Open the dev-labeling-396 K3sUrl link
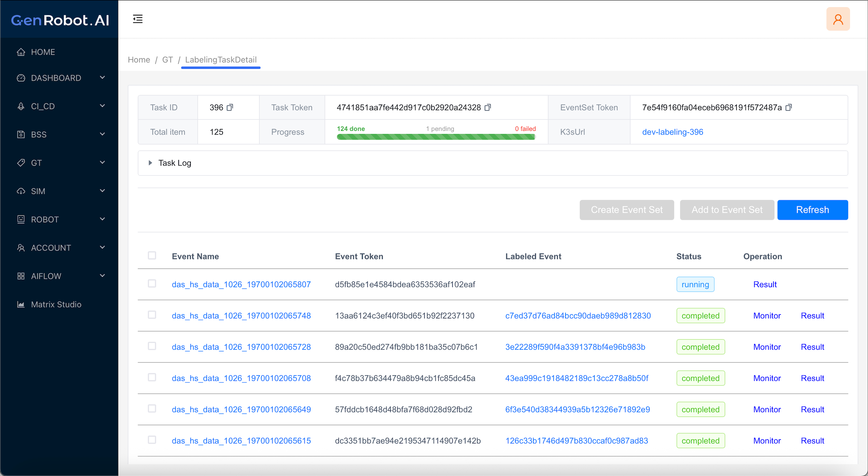Screen dimensions: 868x476 point(672,132)
